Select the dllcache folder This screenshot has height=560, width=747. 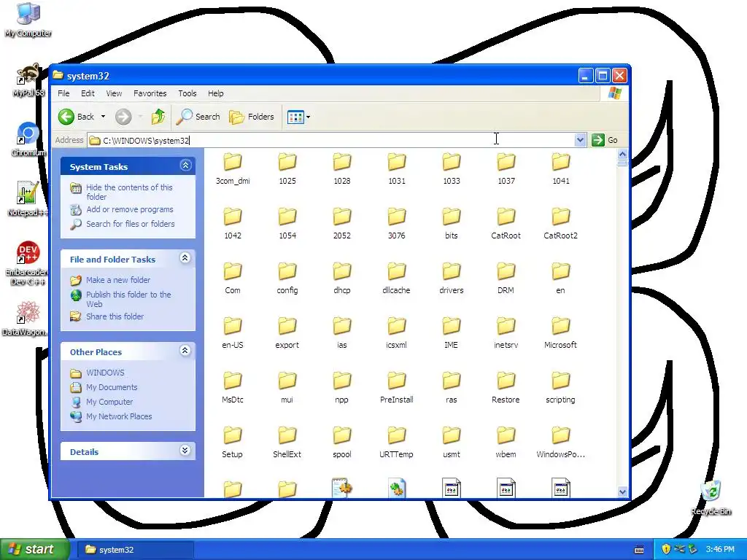(396, 279)
